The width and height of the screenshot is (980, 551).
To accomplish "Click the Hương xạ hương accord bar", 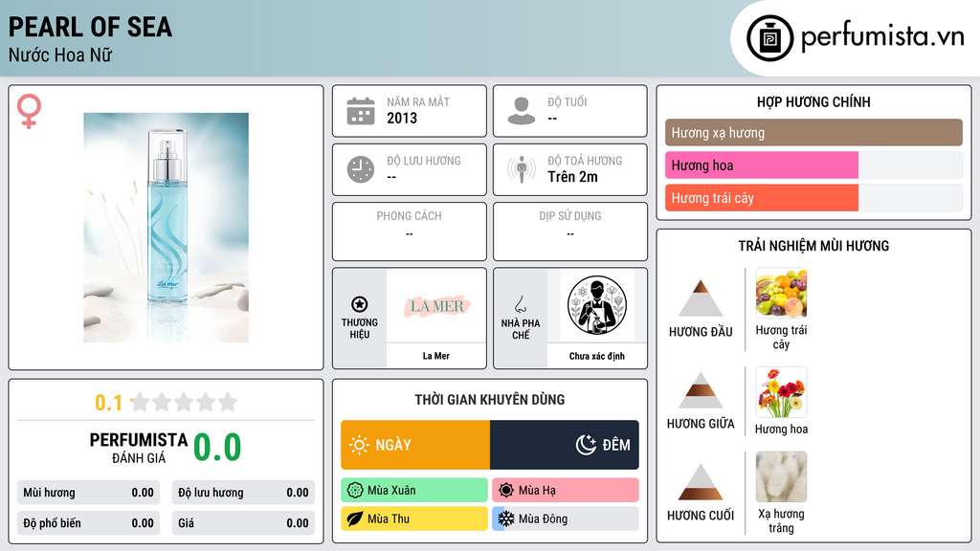I will click(x=813, y=132).
